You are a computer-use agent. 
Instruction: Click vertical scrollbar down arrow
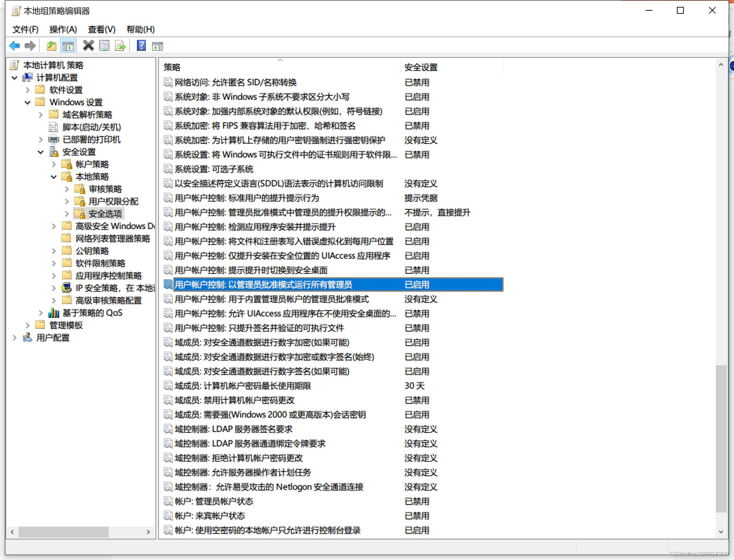[x=721, y=532]
